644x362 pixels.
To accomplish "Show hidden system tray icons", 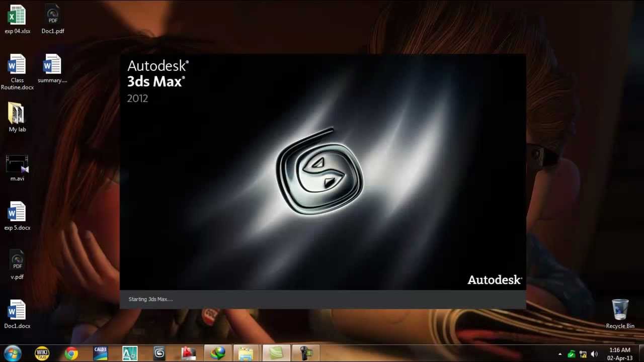I will pyautogui.click(x=560, y=354).
